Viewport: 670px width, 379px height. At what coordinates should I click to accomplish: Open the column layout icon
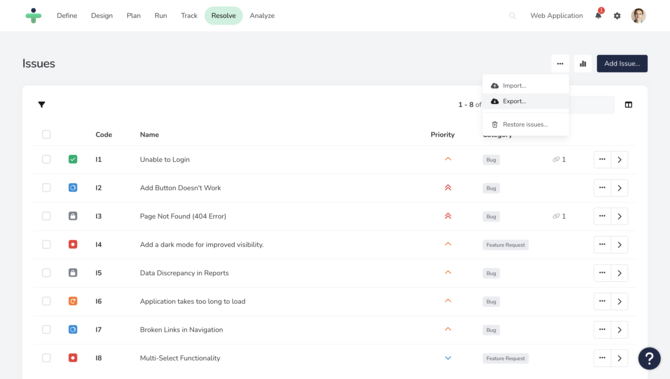628,105
